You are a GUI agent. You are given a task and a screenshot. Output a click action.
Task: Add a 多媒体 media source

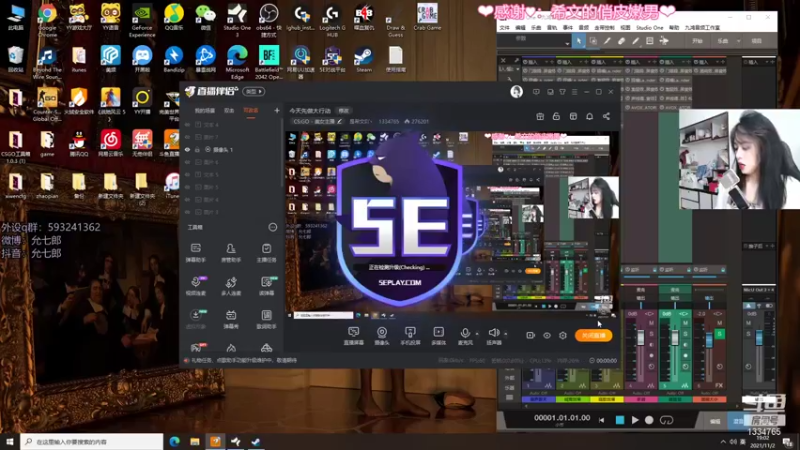coord(438,336)
